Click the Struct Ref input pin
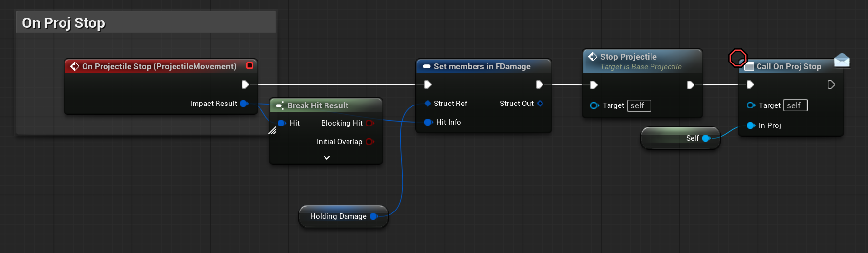 tap(428, 104)
